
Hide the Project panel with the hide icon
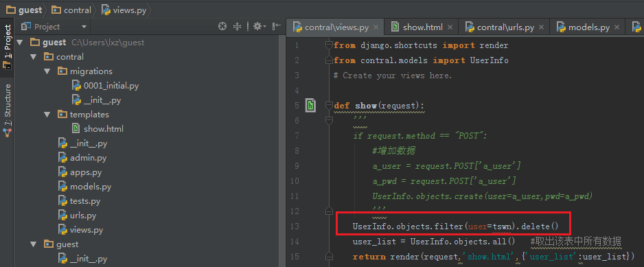point(277,27)
